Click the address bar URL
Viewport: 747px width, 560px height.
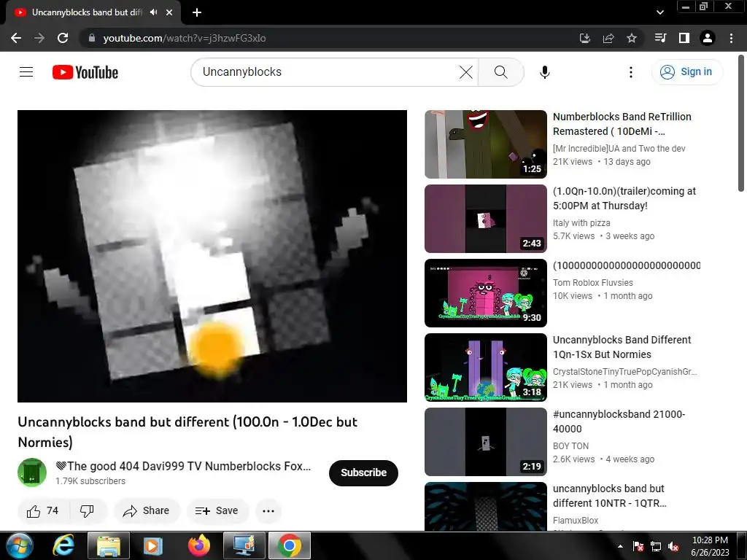click(x=185, y=38)
